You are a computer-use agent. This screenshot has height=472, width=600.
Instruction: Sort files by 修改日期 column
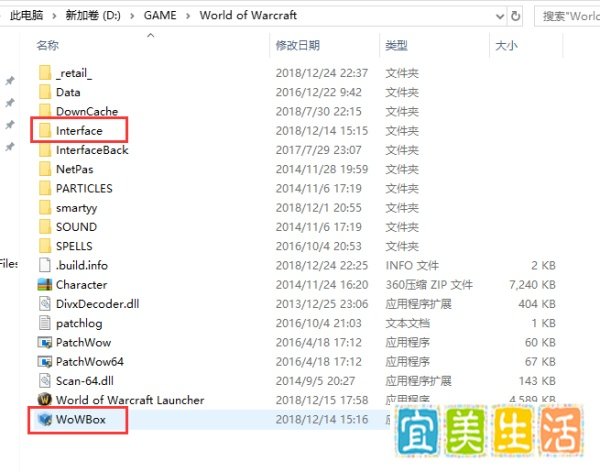click(x=298, y=46)
